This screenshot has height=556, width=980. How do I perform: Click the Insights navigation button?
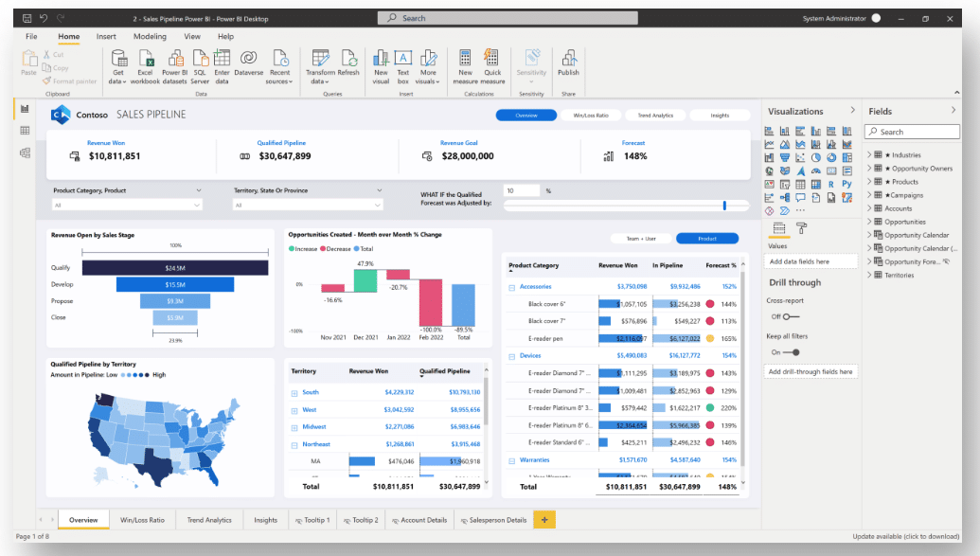(x=720, y=115)
